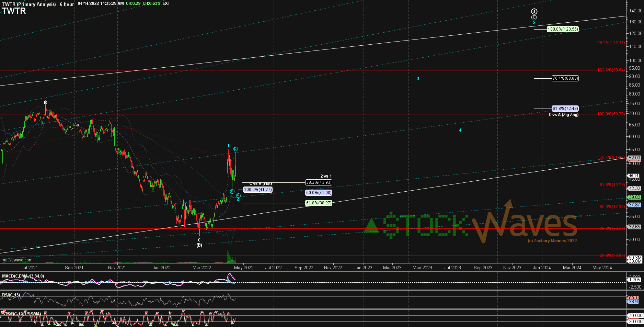Click the red 50.0%(37.35) level label
This screenshot has height=327, width=644.
tap(612, 207)
